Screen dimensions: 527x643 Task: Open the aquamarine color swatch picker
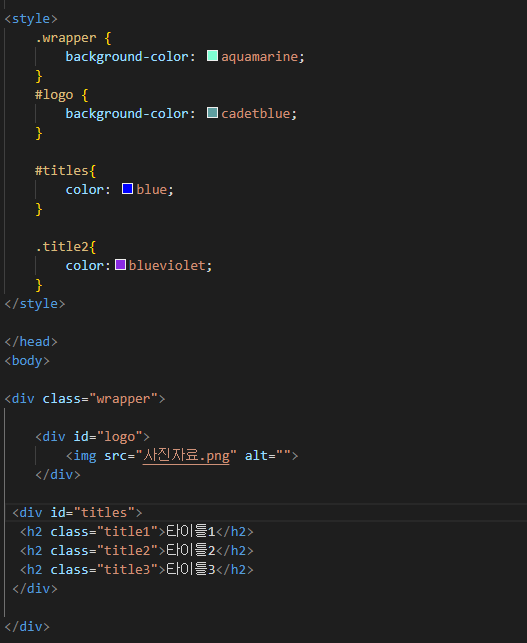click(x=212, y=56)
